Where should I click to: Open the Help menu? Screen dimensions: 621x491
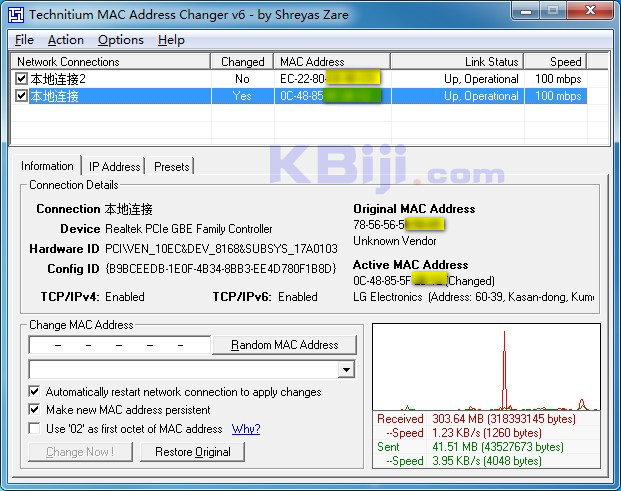(x=171, y=40)
